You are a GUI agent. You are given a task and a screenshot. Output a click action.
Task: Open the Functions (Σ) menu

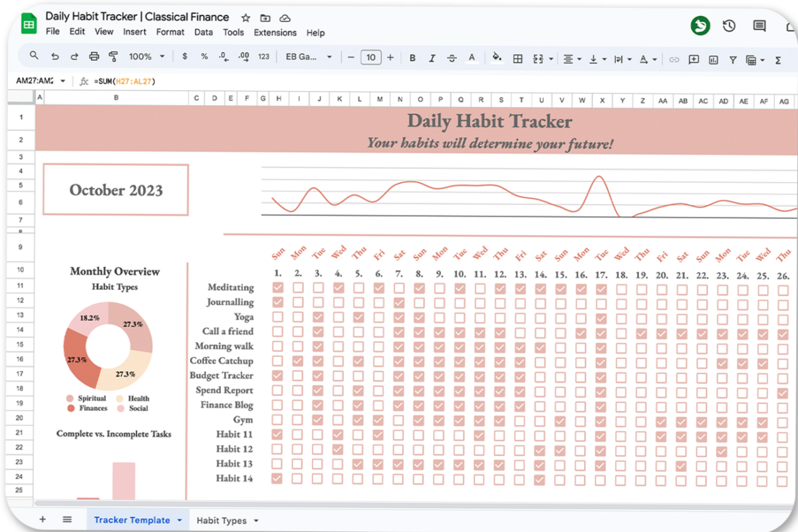tap(777, 60)
